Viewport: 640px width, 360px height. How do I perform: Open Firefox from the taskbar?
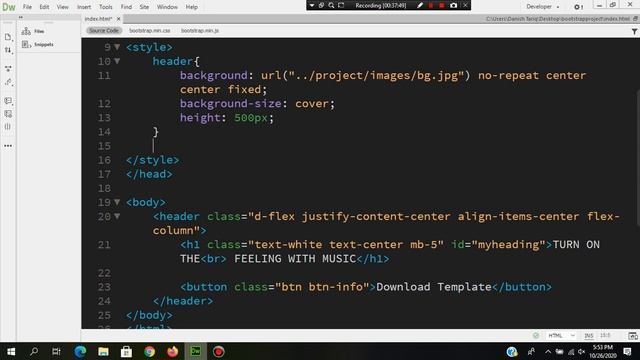[x=172, y=351]
